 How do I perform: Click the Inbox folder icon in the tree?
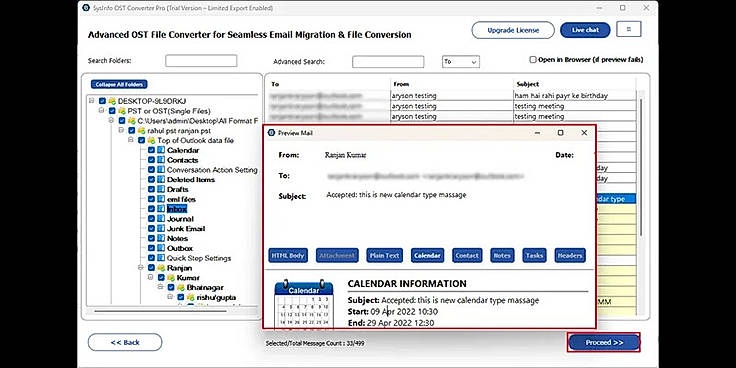tap(161, 209)
